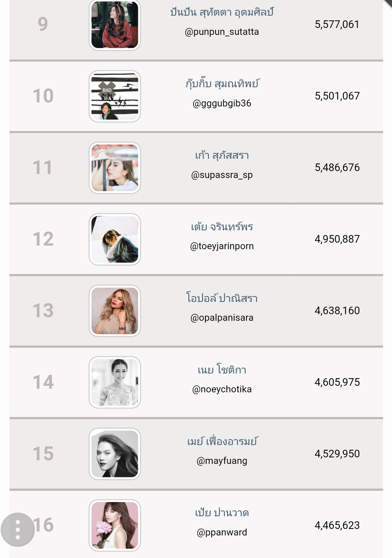Open the @punpun_sutatta handle link
The width and height of the screenshot is (392, 558).
(222, 32)
